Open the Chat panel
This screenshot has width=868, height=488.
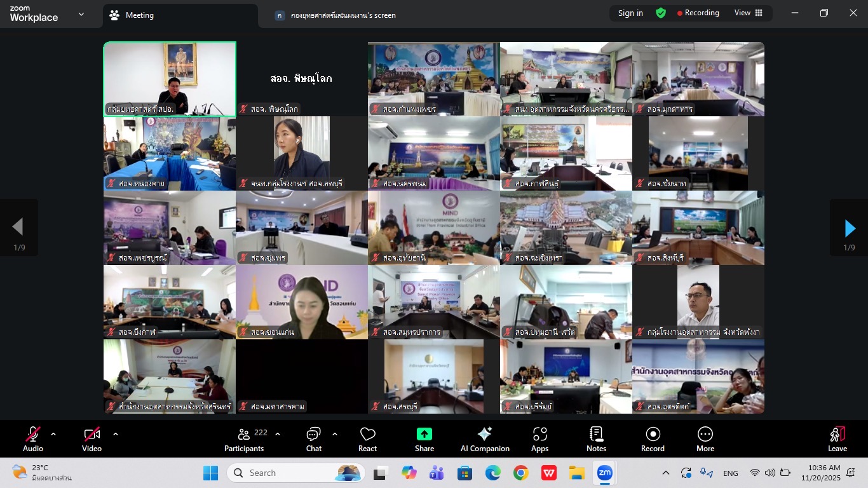313,439
